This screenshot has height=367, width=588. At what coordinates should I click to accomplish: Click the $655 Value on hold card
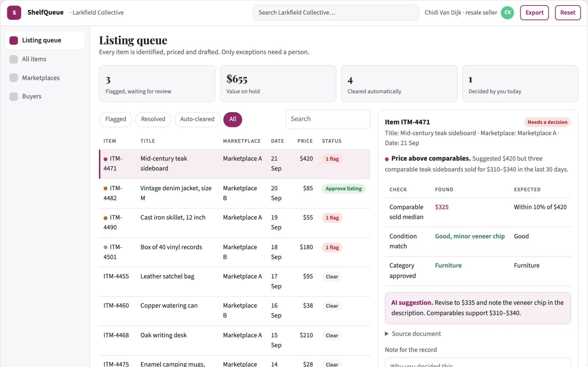tap(278, 84)
